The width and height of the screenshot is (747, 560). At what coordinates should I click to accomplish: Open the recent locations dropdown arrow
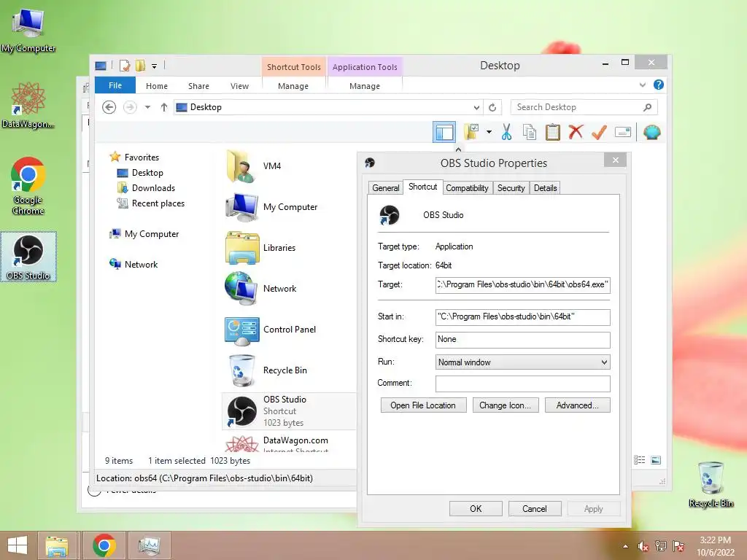click(x=147, y=107)
